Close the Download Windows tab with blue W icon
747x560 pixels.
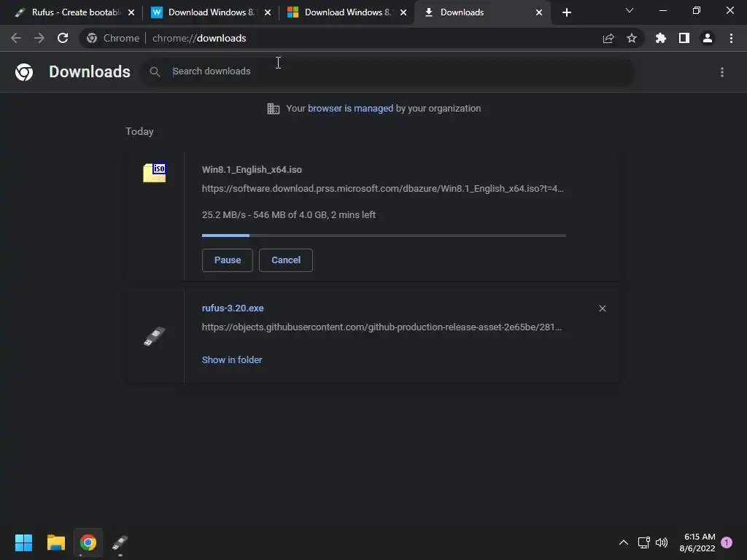(268, 12)
